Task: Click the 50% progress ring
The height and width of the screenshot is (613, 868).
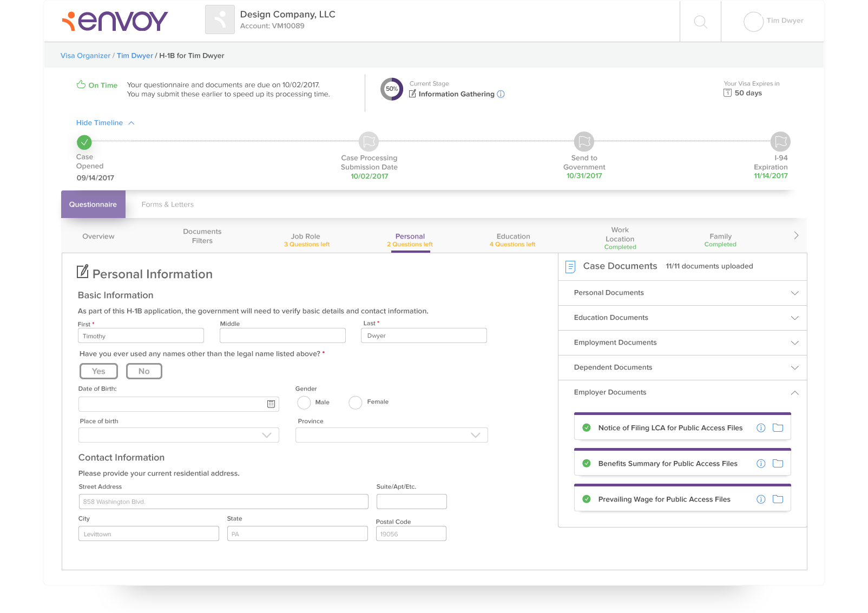Action: pos(392,89)
